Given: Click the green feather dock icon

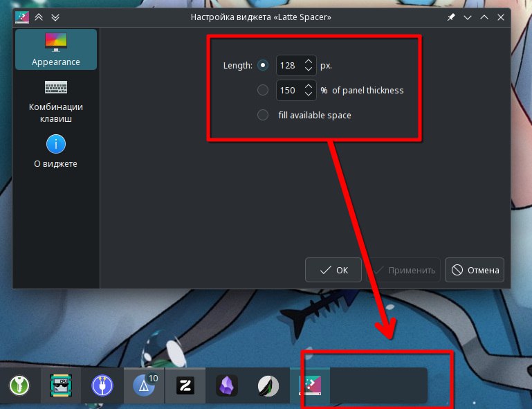Looking at the screenshot, I should click(x=268, y=385).
